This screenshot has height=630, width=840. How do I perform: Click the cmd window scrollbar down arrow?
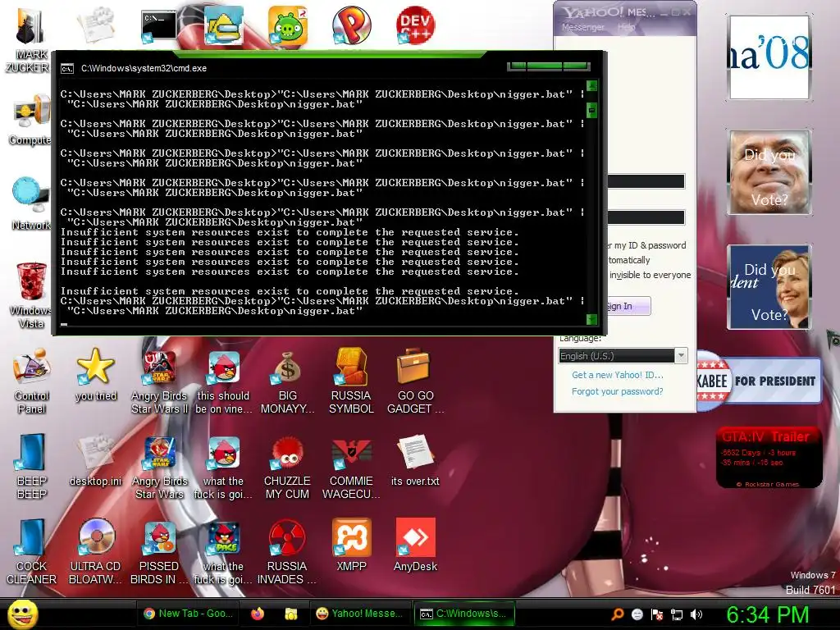[592, 319]
